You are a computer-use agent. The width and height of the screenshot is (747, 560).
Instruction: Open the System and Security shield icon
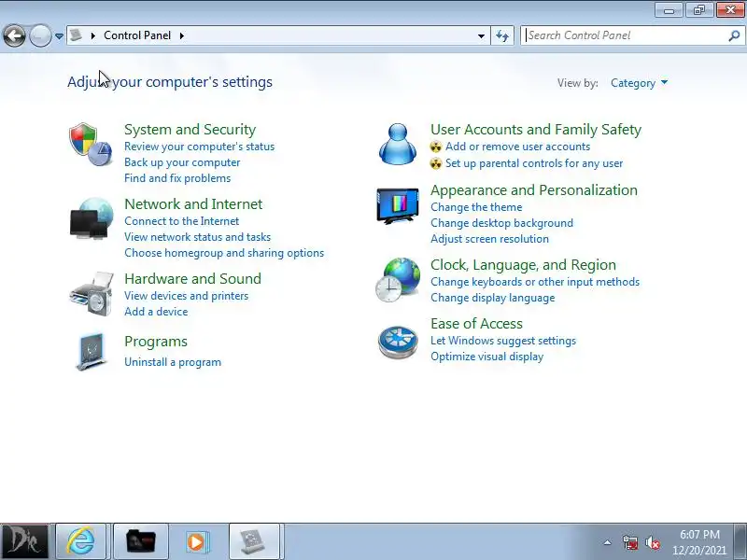click(x=91, y=144)
